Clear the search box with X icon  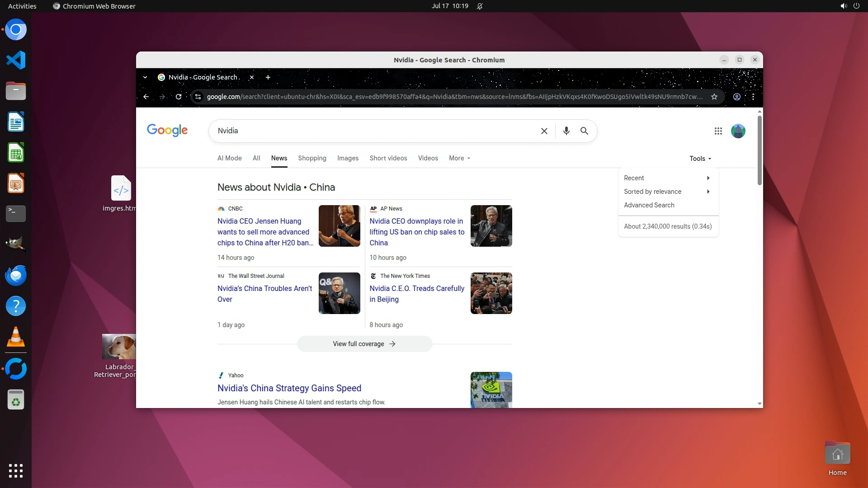[x=544, y=131]
